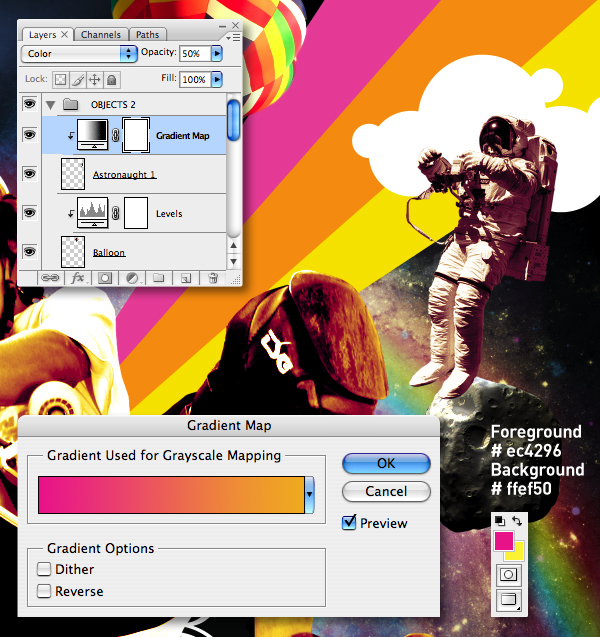
Task: Click the Fill 100% input field
Action: point(195,79)
